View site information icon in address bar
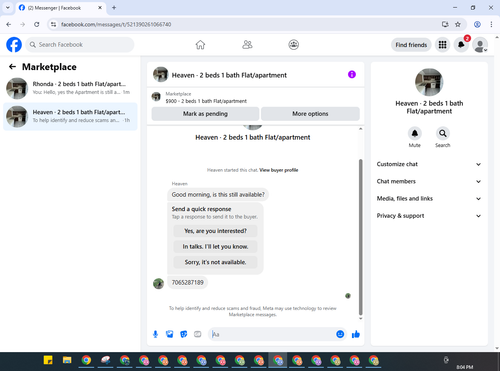Screen dimensions: 500x371 click(53, 24)
